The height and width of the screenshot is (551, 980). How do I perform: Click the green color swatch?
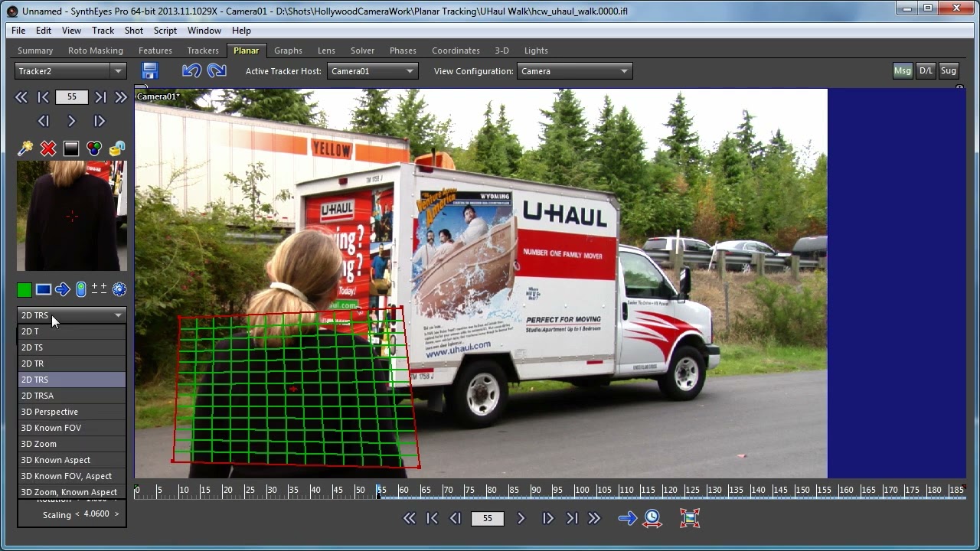pos(24,289)
